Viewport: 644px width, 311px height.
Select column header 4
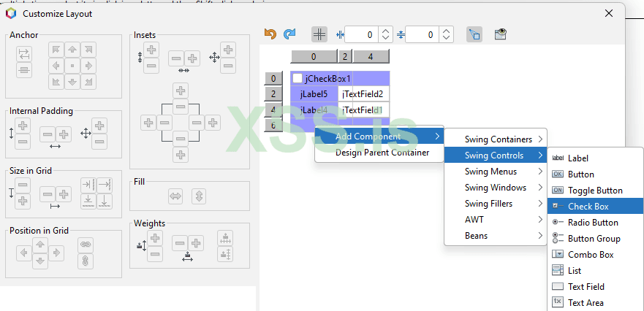click(x=371, y=57)
